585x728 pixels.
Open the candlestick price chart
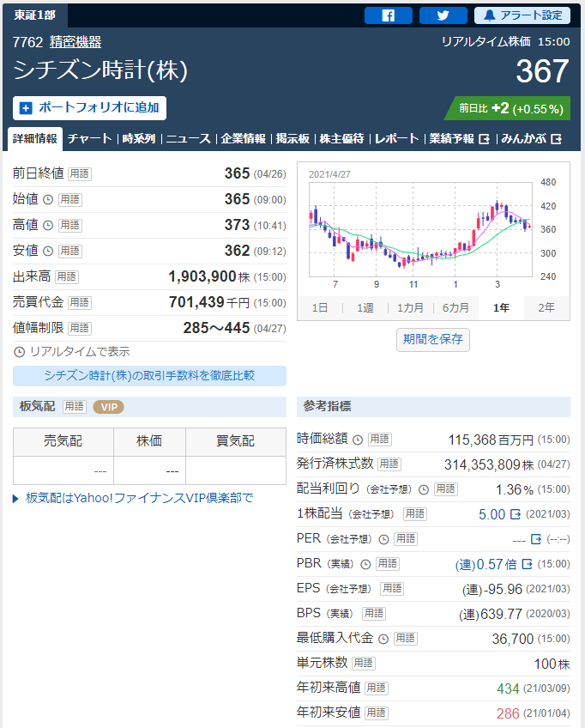[420, 229]
